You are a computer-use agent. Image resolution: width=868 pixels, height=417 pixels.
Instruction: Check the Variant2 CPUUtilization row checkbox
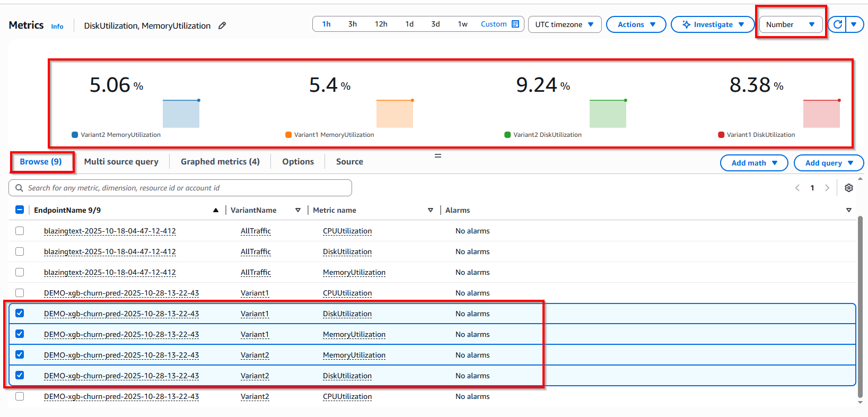[20, 396]
